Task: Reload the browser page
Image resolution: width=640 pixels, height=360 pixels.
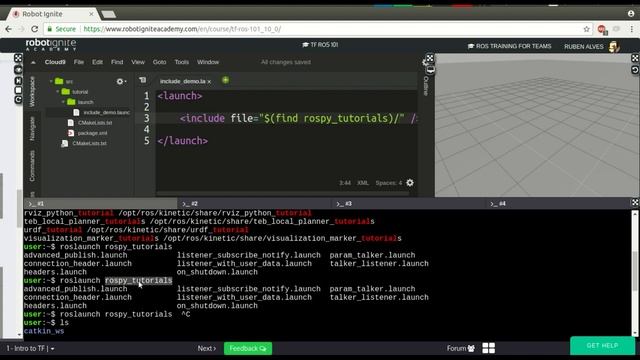Action: click(35, 29)
